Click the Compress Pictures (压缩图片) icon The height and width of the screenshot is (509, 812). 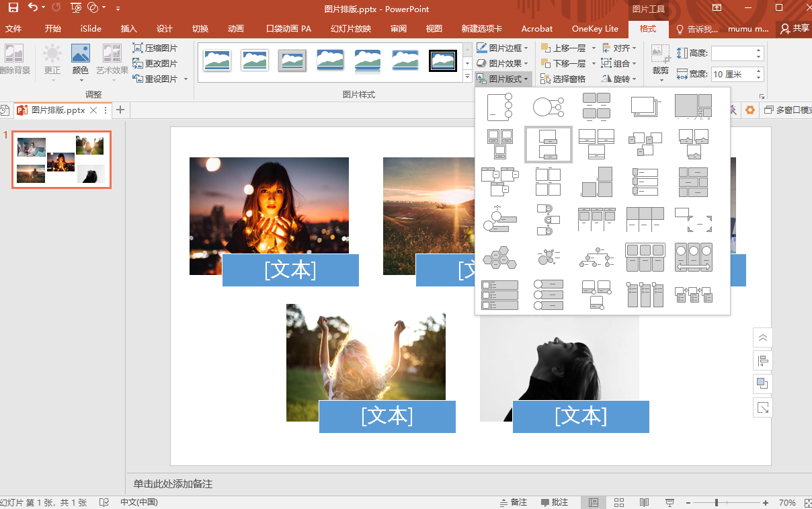click(155, 48)
